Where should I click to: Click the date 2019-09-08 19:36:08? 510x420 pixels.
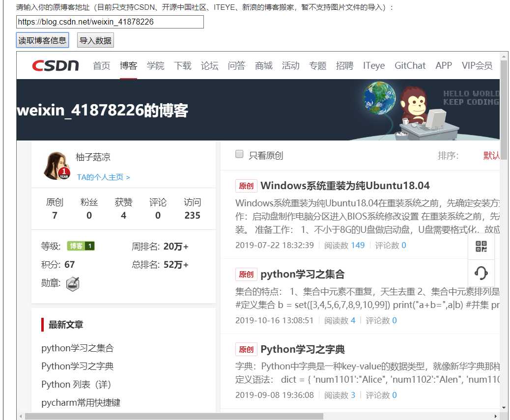coord(275,395)
